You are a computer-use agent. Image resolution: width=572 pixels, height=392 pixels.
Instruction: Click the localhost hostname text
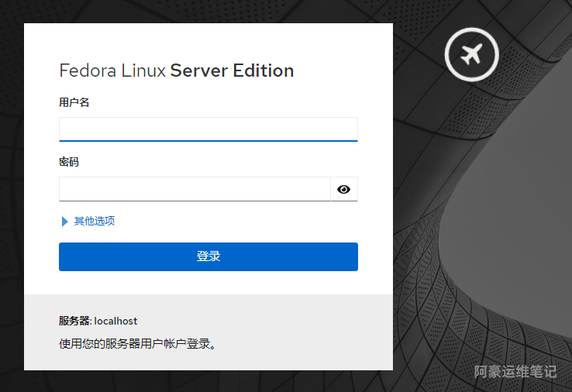point(115,321)
